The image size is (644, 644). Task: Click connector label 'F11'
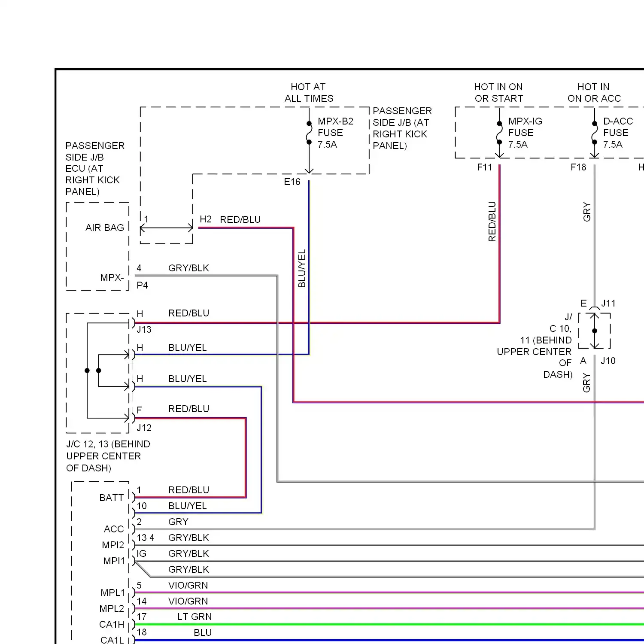point(485,167)
